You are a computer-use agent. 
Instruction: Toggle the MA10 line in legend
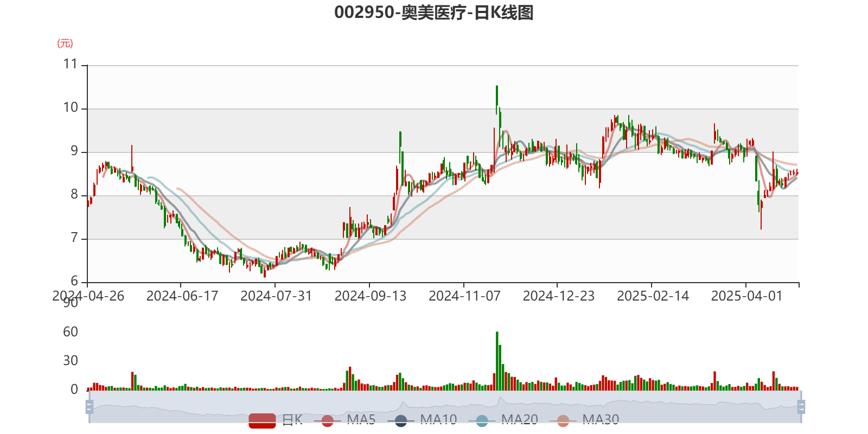422,420
